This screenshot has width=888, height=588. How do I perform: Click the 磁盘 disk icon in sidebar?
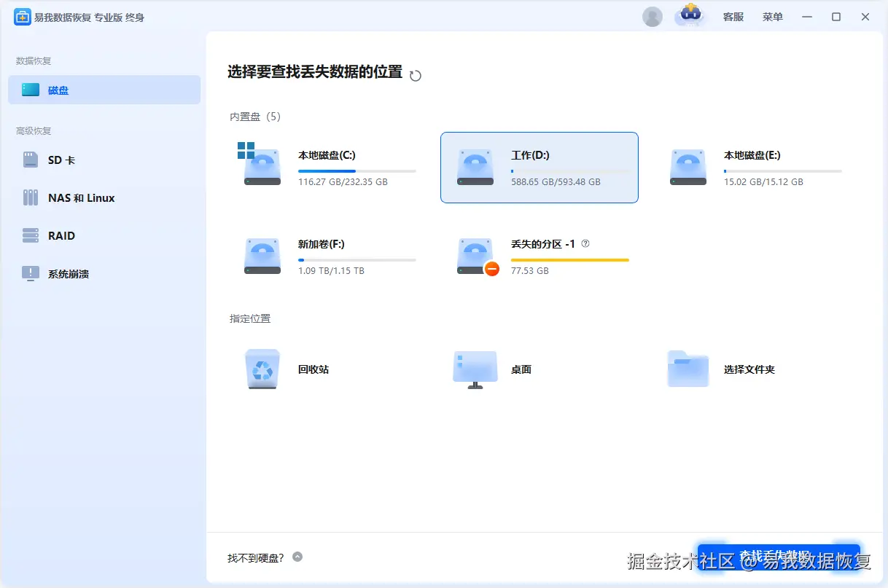31,90
